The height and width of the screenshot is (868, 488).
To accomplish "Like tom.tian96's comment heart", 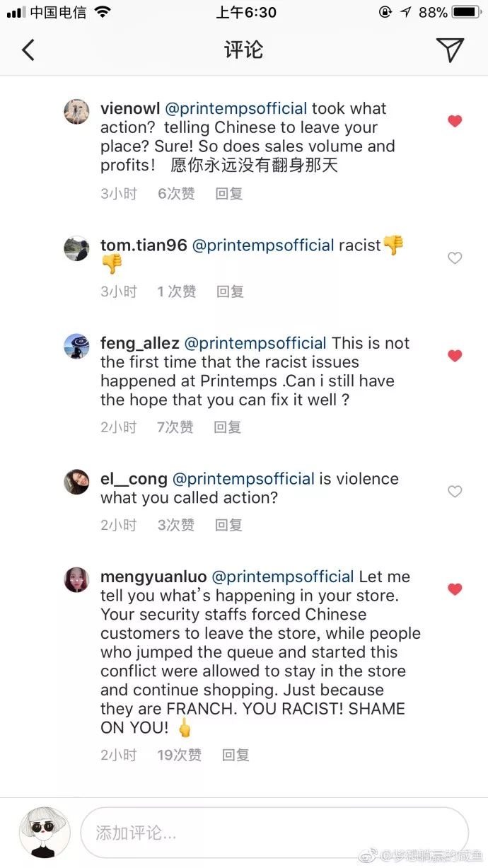I will (x=455, y=258).
